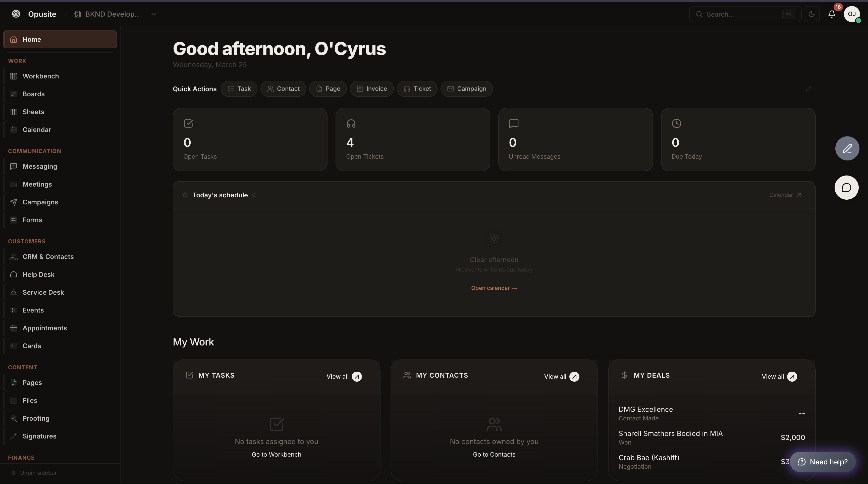Create a new Invoice from Quick Actions
This screenshot has width=868, height=484.
[372, 89]
